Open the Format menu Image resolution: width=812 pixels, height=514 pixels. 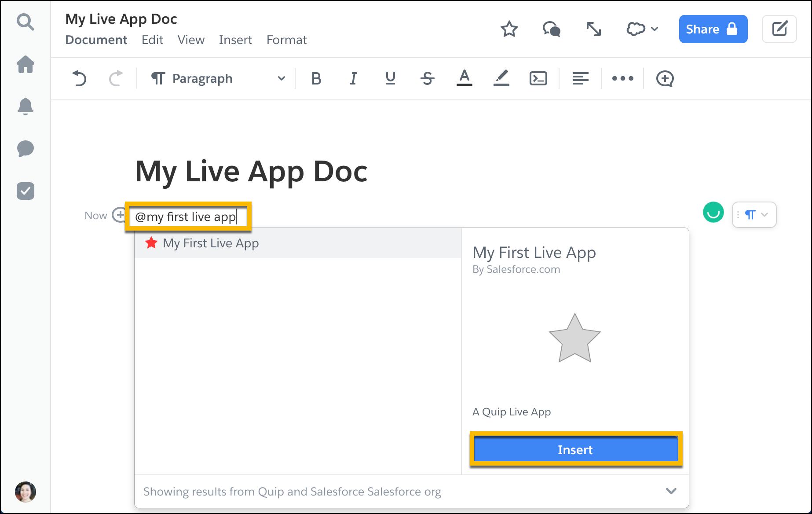coord(286,40)
